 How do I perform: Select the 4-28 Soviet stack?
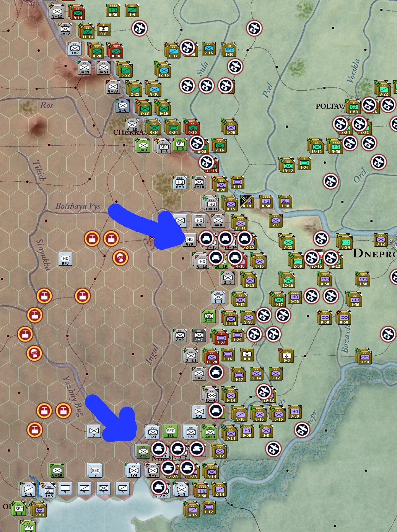click(x=96, y=51)
